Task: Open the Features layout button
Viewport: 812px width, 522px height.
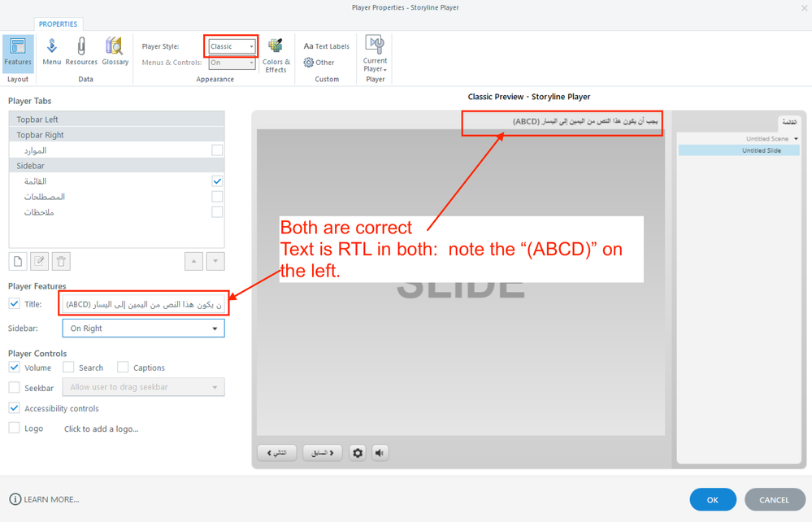Action: coord(18,52)
